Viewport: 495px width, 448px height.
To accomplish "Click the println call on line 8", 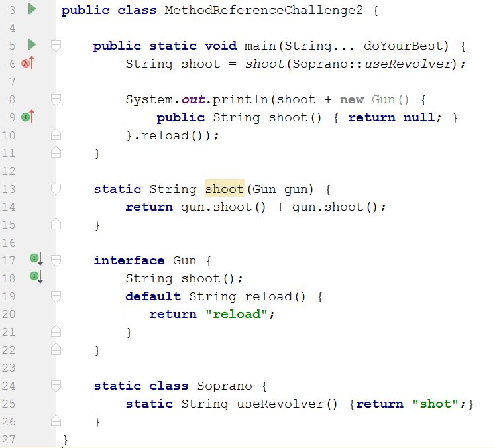I will 240,99.
